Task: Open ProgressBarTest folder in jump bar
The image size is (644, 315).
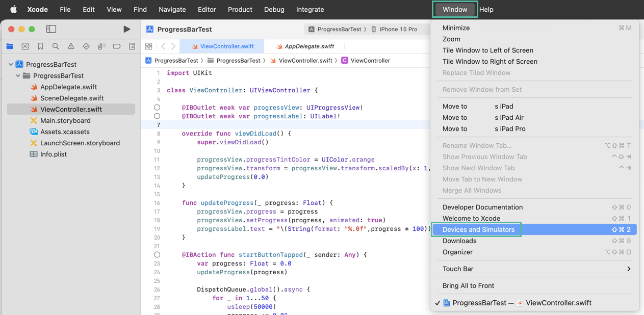Action: pyautogui.click(x=234, y=60)
